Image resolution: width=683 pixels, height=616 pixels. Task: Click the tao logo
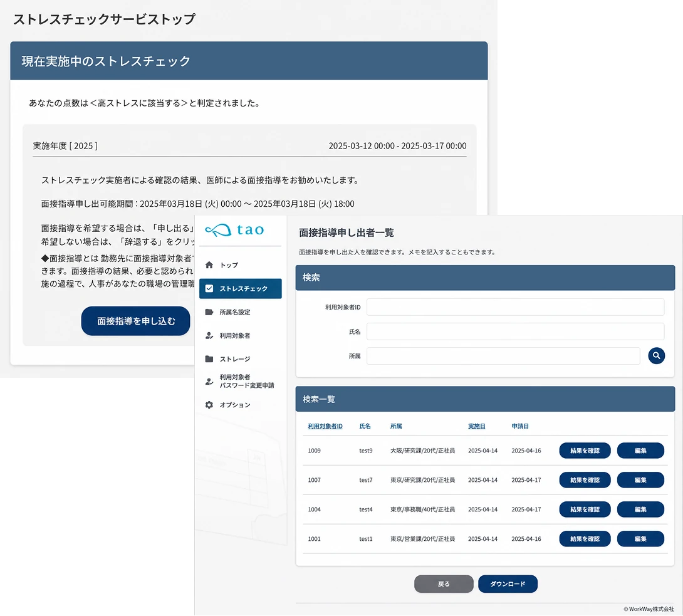point(234,229)
